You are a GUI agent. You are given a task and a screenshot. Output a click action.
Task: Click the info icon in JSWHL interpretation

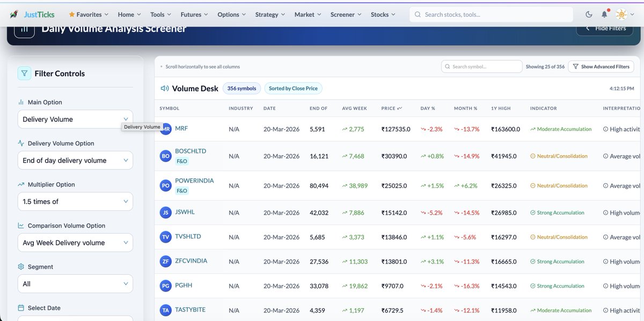(x=605, y=213)
